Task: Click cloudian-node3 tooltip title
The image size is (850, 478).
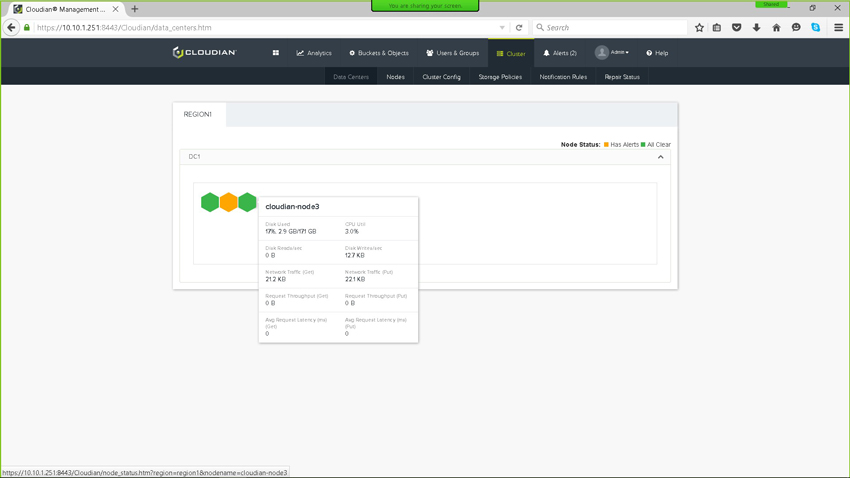Action: (292, 206)
